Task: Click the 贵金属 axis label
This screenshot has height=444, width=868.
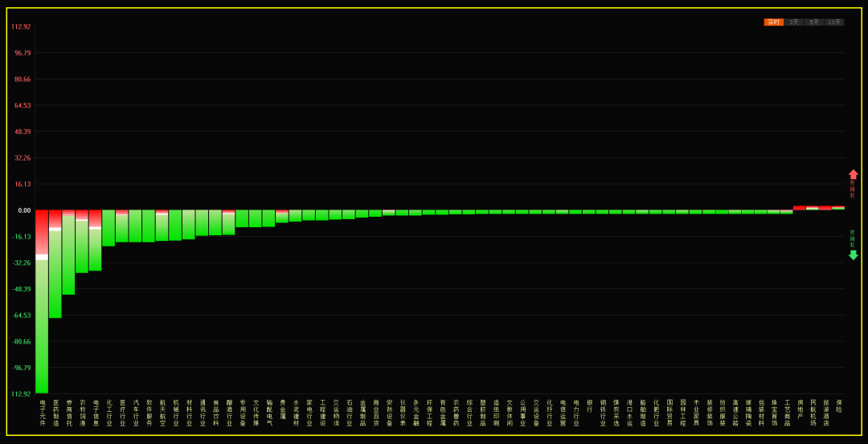Action: [x=282, y=410]
